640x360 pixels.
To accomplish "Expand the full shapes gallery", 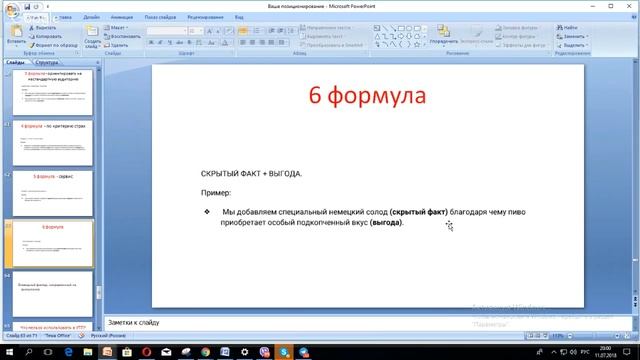I will point(425,45).
